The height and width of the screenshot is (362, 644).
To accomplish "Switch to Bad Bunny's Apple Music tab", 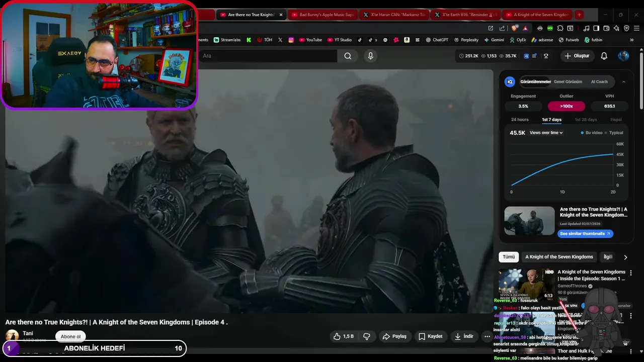I will tap(323, 15).
